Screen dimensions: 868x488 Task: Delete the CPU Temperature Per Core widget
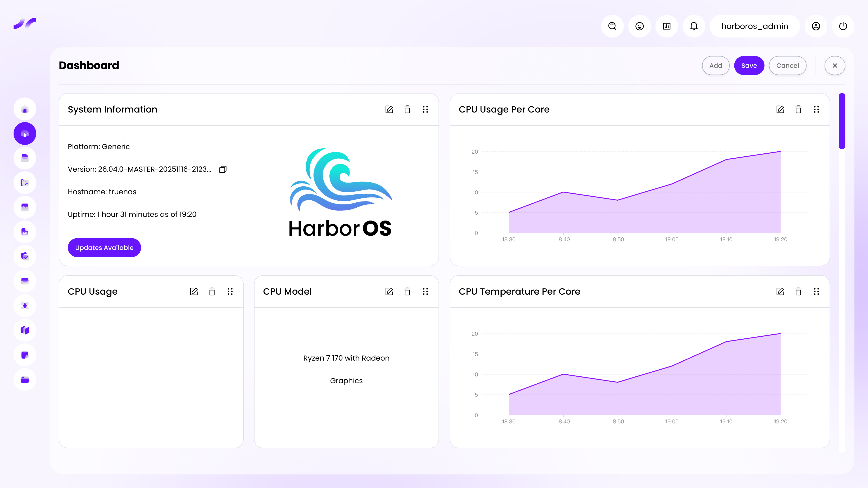point(798,291)
